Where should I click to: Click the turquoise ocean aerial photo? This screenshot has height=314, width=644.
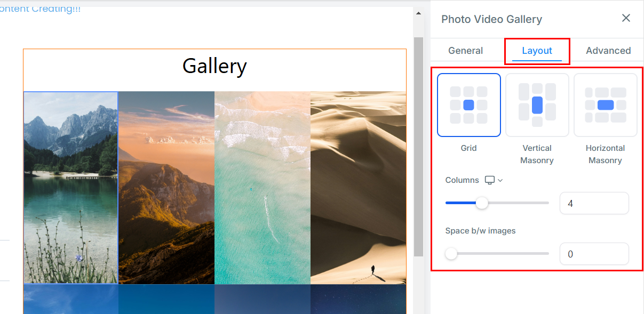coord(262,188)
